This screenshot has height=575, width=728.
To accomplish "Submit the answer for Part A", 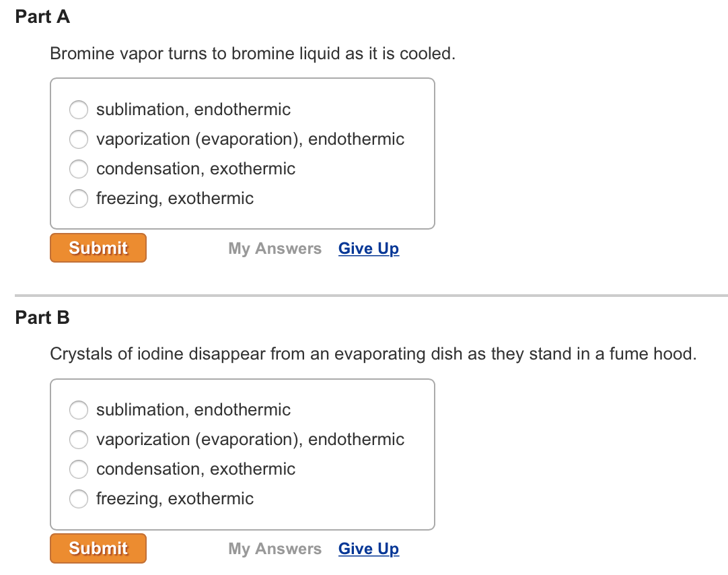I will (x=98, y=248).
